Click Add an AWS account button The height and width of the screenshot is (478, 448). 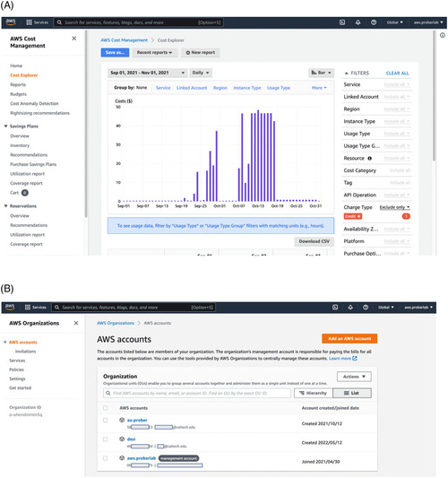pyautogui.click(x=349, y=338)
